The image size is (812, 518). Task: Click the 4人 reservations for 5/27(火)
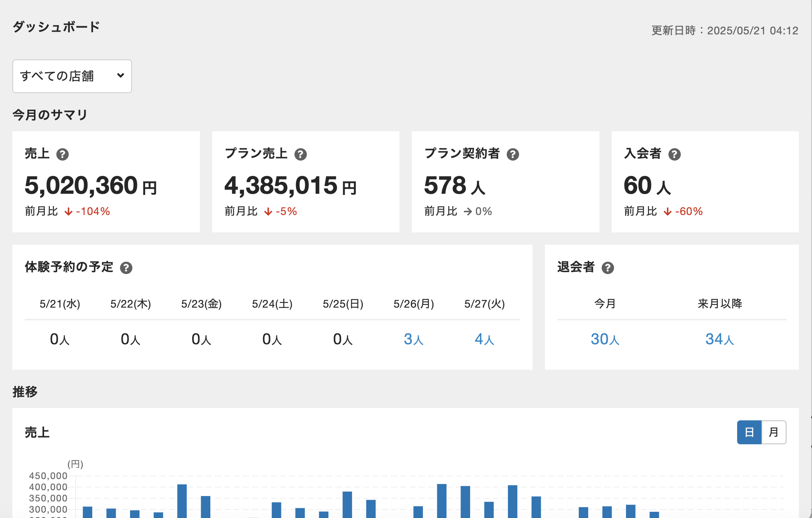pos(484,339)
